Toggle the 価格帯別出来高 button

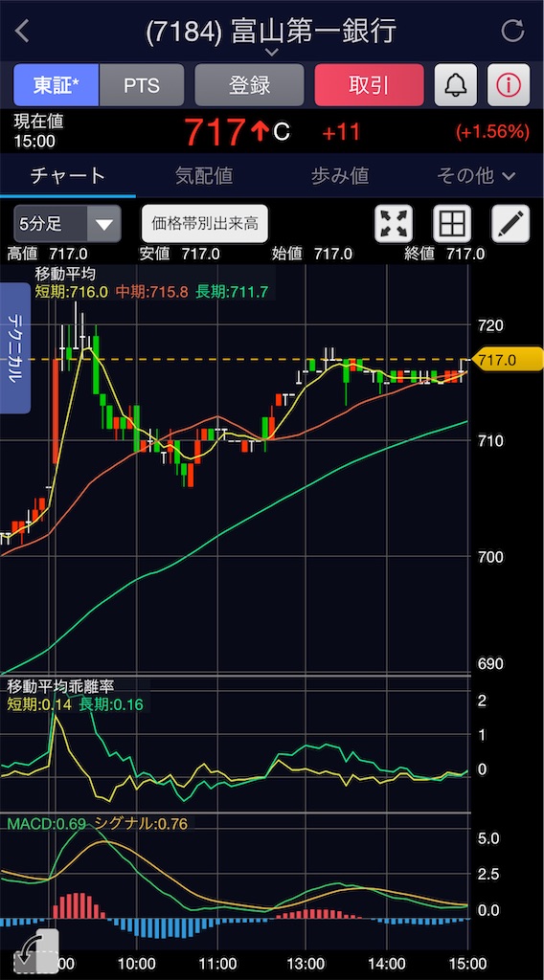click(205, 224)
